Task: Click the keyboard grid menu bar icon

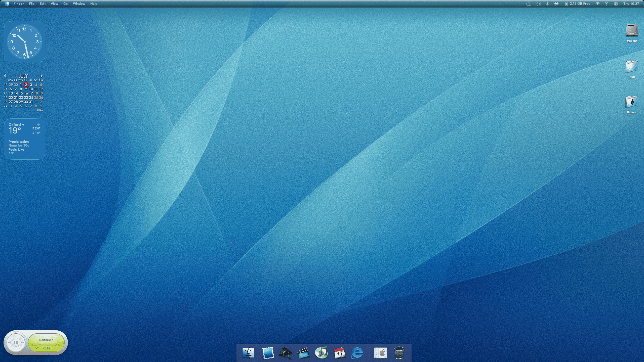Action: [529, 4]
